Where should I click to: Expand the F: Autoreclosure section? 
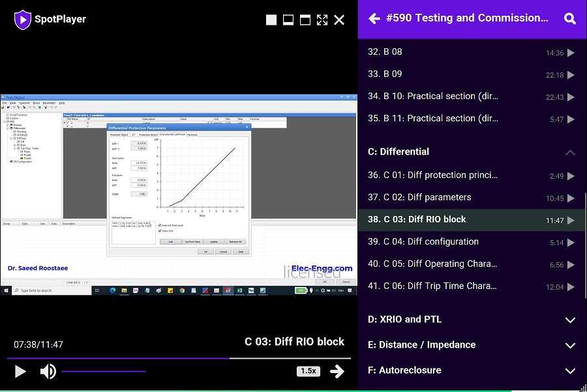click(x=570, y=370)
